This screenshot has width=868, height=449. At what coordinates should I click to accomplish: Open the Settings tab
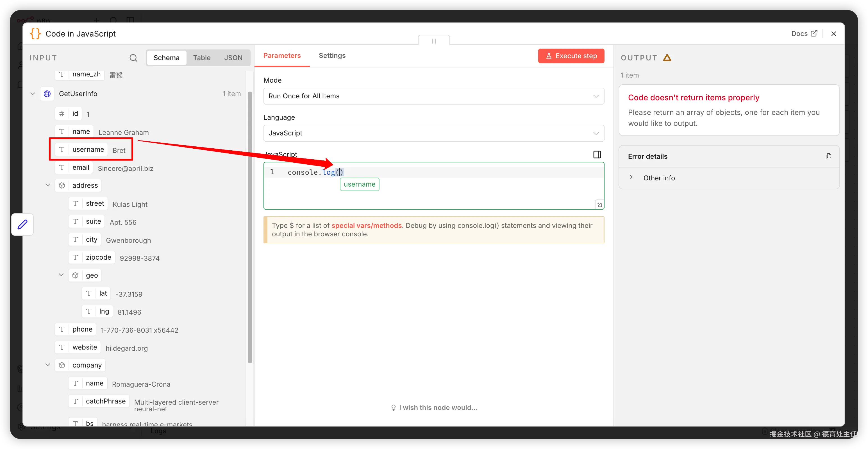pos(332,56)
